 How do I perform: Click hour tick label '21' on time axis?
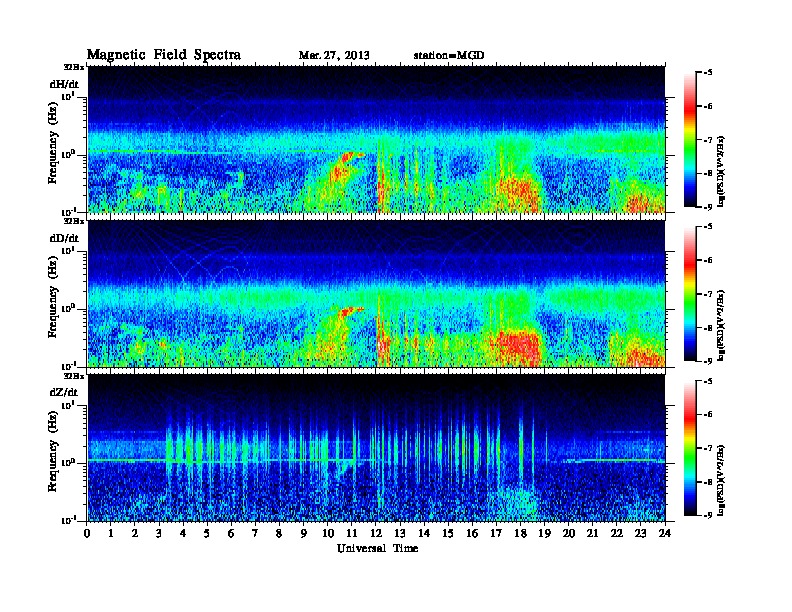[592, 533]
